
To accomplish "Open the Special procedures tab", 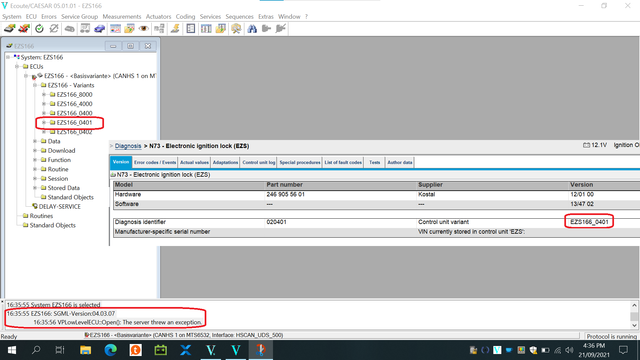I will pyautogui.click(x=300, y=162).
